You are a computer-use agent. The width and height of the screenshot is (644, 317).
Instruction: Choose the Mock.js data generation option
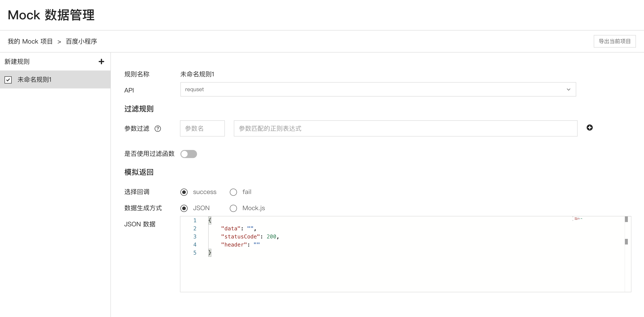click(x=233, y=208)
